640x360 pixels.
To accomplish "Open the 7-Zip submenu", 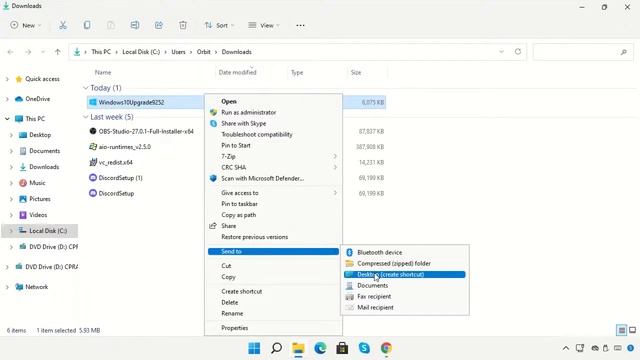I will [273, 156].
